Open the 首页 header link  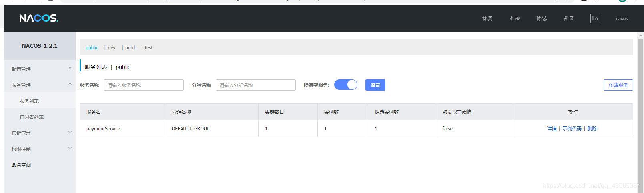point(487,18)
